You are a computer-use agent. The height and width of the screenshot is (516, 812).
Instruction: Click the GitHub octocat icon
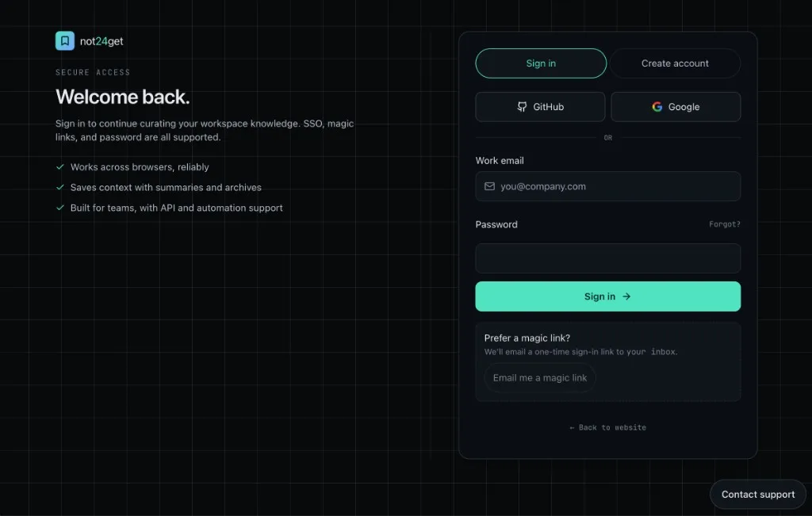click(522, 107)
